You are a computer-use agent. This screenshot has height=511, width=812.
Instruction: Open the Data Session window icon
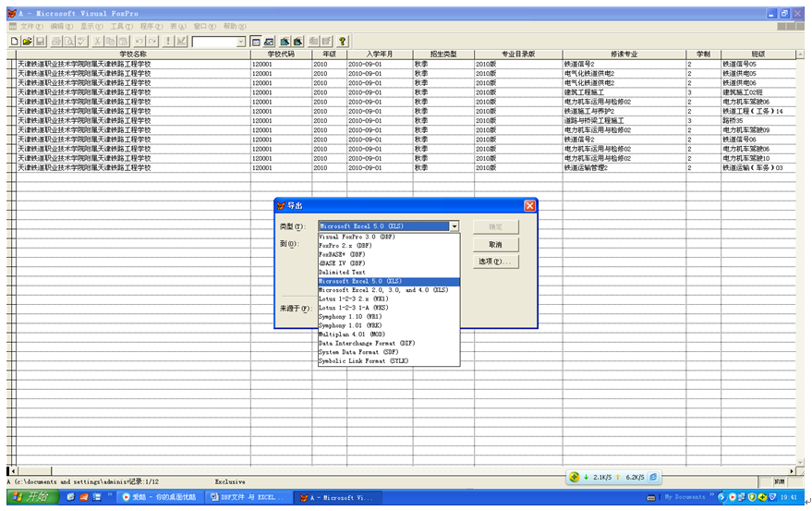[x=268, y=42]
